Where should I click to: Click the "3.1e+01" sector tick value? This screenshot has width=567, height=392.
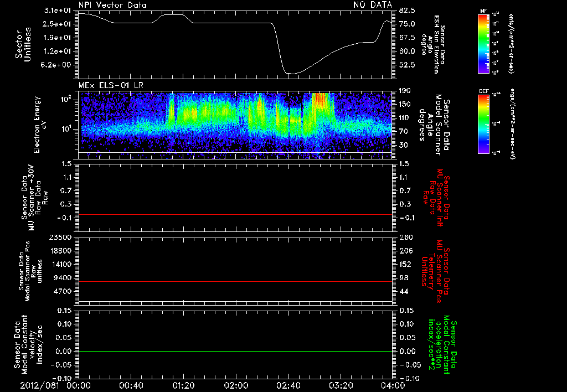coord(57,11)
